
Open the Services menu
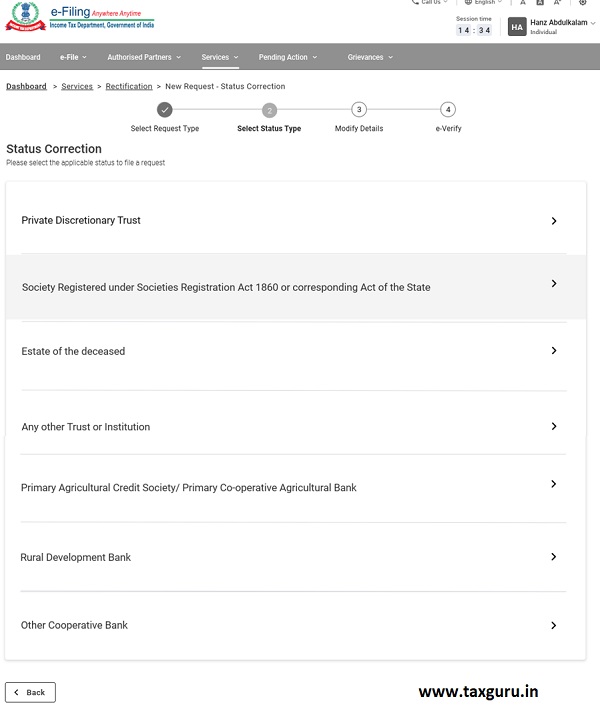tap(219, 57)
